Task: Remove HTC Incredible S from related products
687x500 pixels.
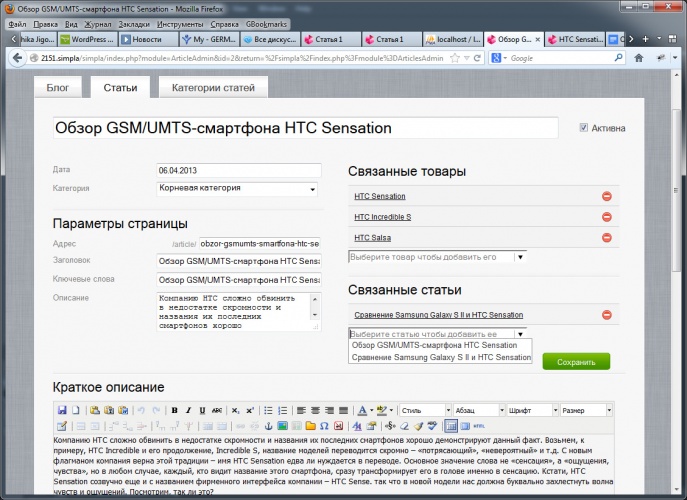Action: [607, 217]
